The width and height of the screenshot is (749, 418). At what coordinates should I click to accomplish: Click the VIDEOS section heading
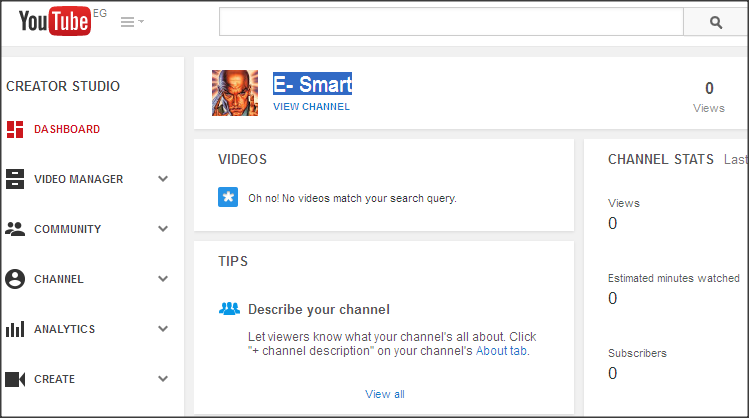pyautogui.click(x=243, y=160)
